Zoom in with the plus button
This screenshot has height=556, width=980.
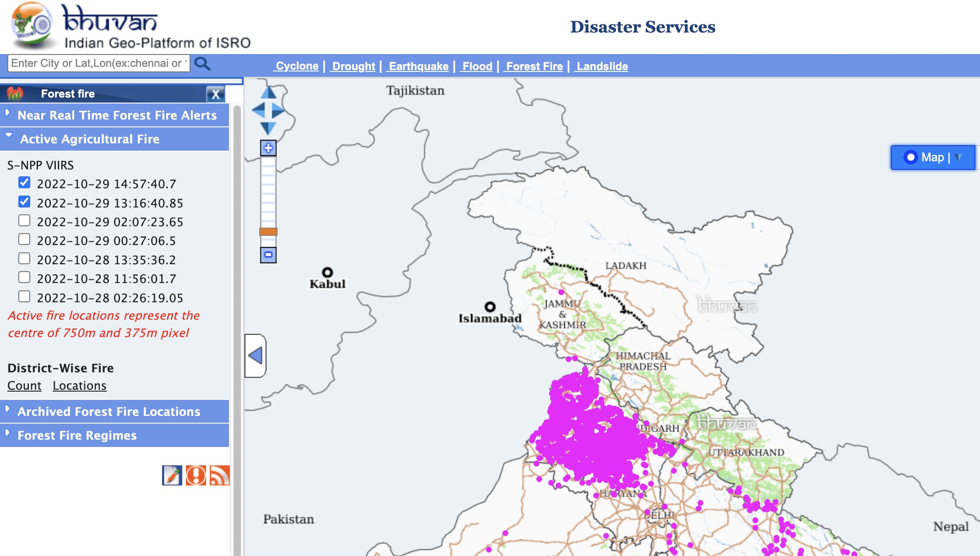[x=268, y=148]
